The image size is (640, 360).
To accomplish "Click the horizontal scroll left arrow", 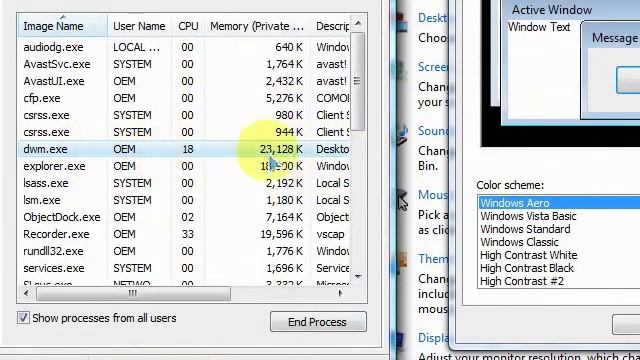I will [x=27, y=293].
